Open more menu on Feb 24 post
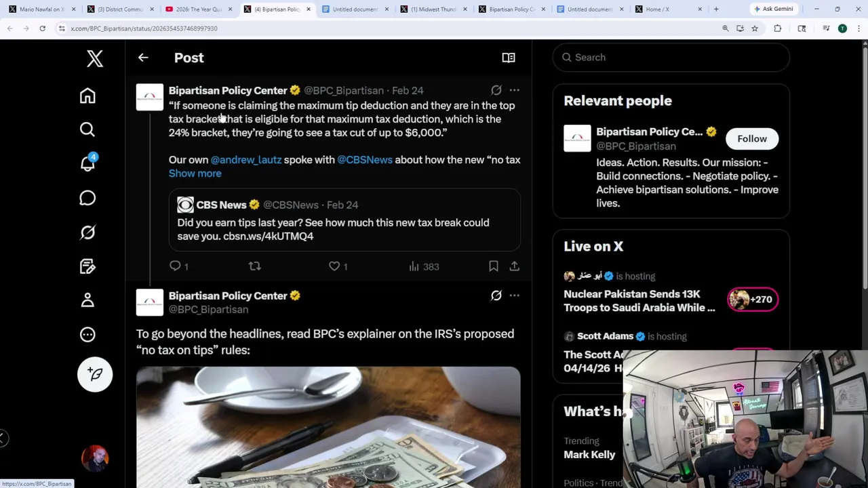868x488 pixels. tap(515, 90)
